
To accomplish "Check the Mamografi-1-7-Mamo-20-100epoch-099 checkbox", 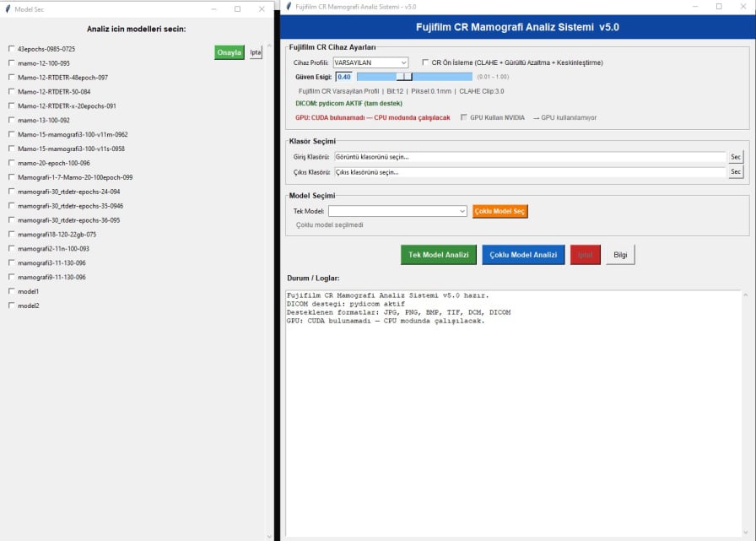I will coord(11,177).
